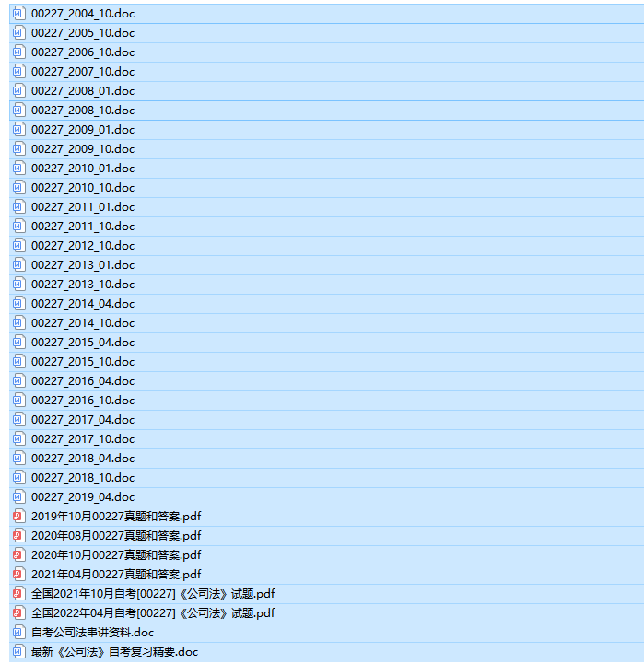
Task: Select the Word icon beside 00227_2018_10.doc
Action: (x=18, y=478)
